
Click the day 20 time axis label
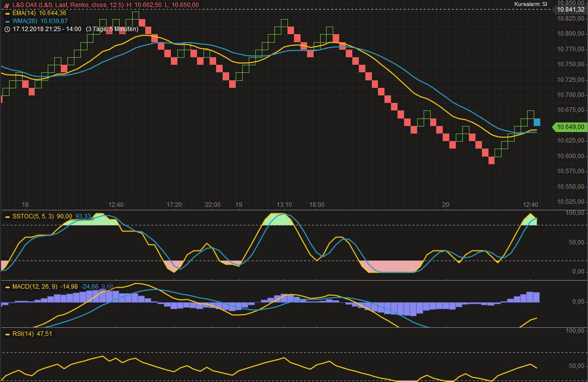point(445,205)
